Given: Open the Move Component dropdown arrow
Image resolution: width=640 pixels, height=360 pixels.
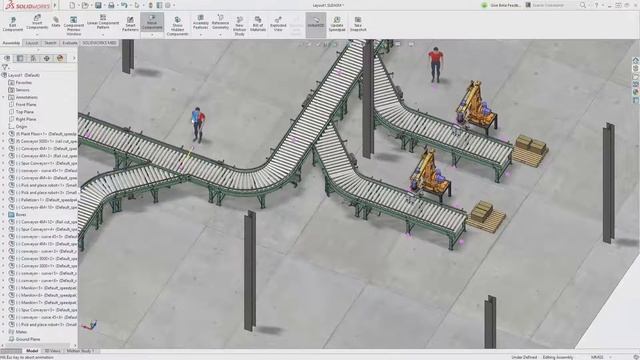Looking at the screenshot, I should (x=152, y=35).
